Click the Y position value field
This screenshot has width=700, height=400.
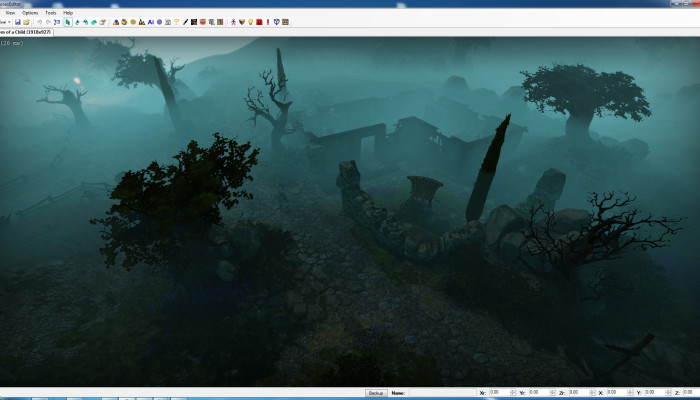[x=655, y=392]
